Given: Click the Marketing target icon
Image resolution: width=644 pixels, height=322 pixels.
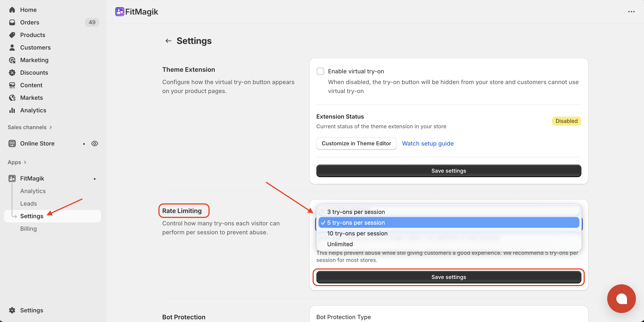Looking at the screenshot, I should pyautogui.click(x=12, y=60).
